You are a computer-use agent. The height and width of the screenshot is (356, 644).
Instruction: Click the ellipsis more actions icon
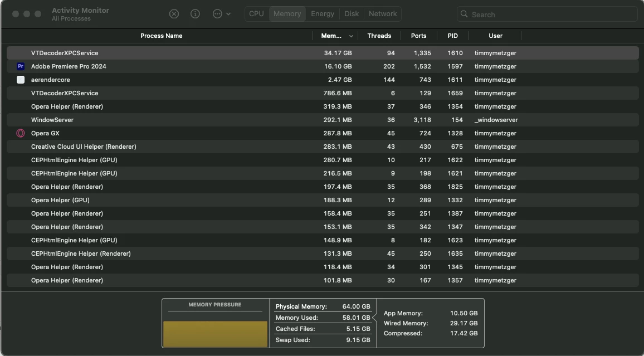[x=217, y=14]
